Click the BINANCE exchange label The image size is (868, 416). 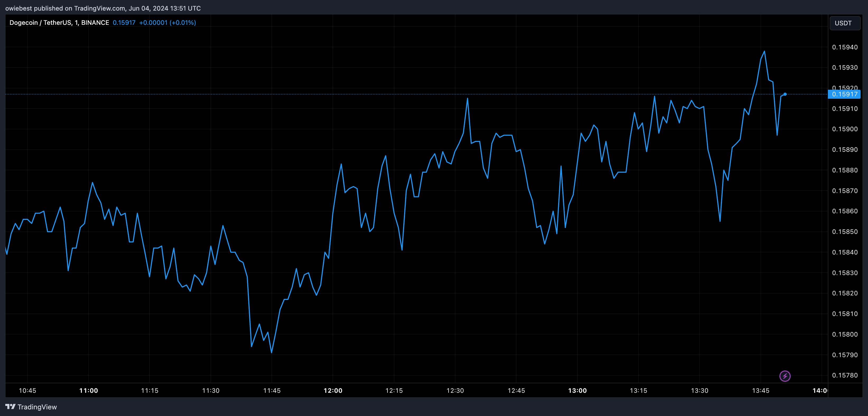pos(95,22)
